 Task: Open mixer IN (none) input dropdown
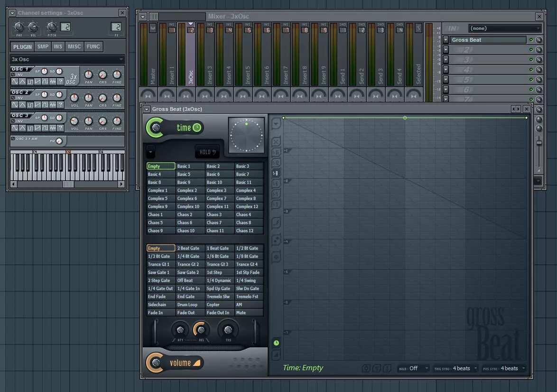505,28
